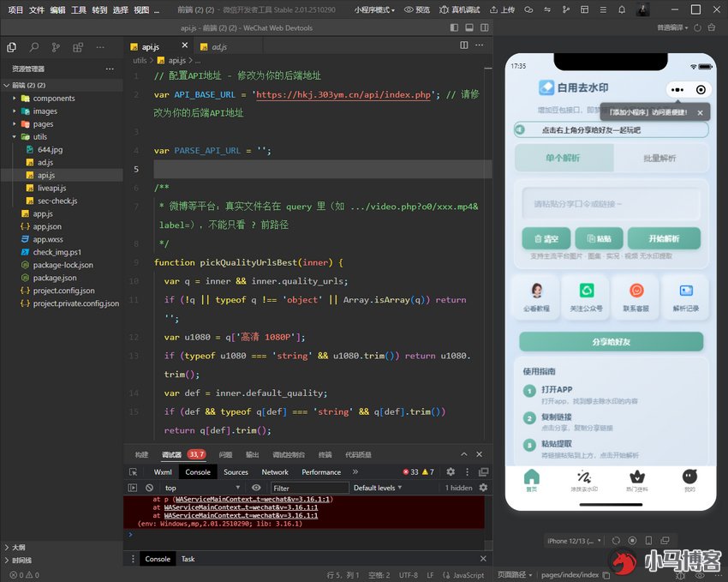Rotate simulator with the rotate icon

(616, 541)
